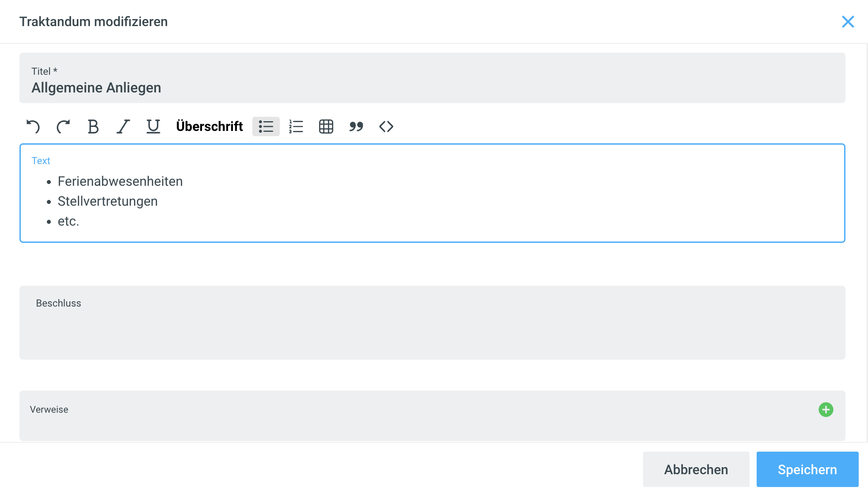868x491 pixels.
Task: Click into the Titel input field
Action: [x=431, y=88]
